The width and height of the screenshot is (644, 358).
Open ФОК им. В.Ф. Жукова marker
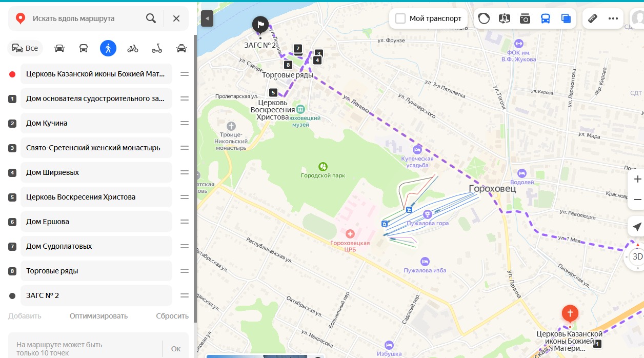point(519,44)
